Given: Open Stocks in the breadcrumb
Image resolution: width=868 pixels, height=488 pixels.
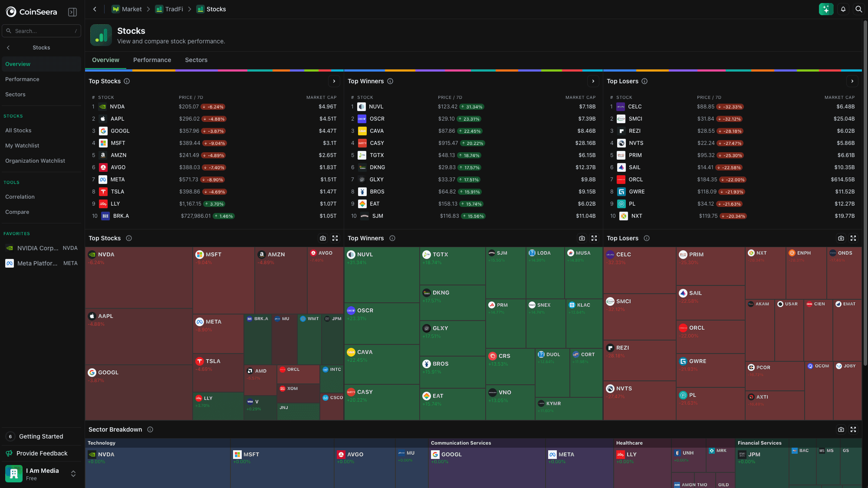Looking at the screenshot, I should click(211, 9).
